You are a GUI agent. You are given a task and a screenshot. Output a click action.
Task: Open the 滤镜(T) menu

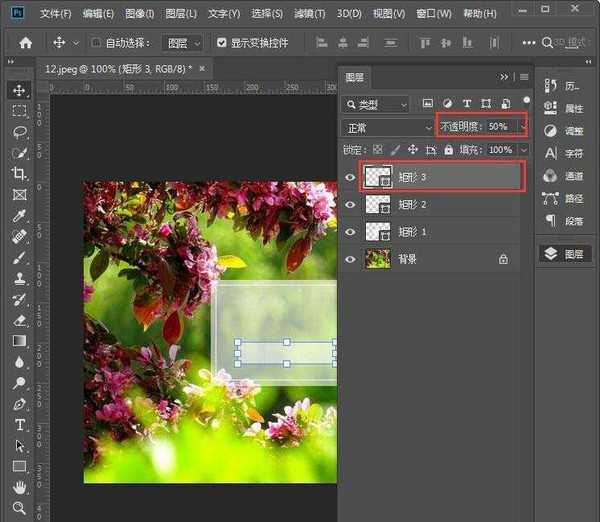[x=310, y=14]
